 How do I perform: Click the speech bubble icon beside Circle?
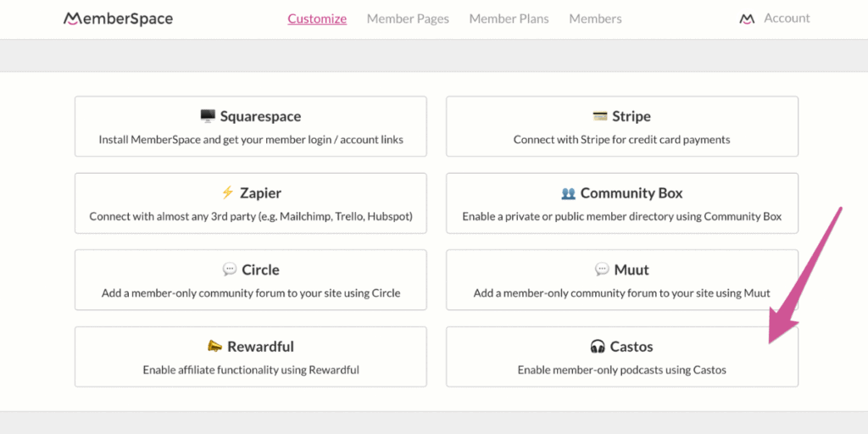click(x=229, y=270)
